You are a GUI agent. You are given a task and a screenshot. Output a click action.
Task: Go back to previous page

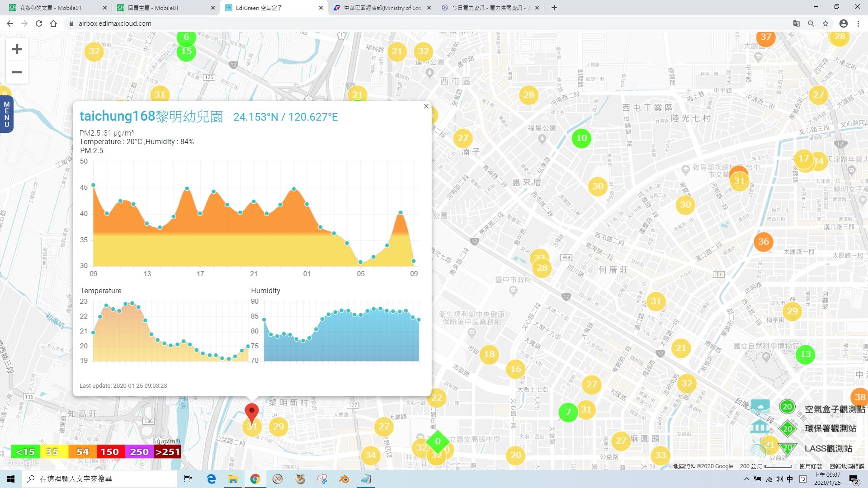click(10, 23)
